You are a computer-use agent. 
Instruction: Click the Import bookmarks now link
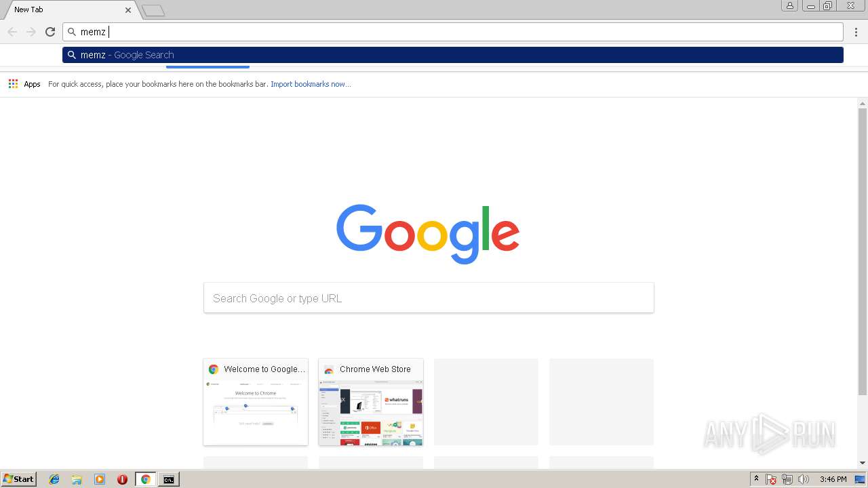click(x=311, y=84)
